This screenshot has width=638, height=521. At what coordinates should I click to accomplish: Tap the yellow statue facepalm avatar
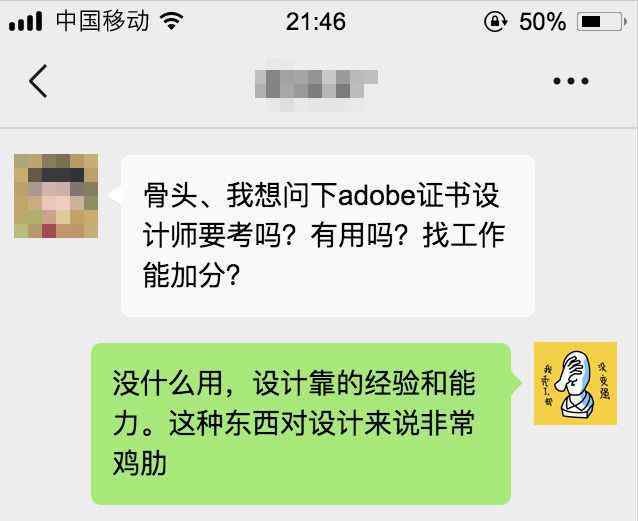click(x=575, y=383)
